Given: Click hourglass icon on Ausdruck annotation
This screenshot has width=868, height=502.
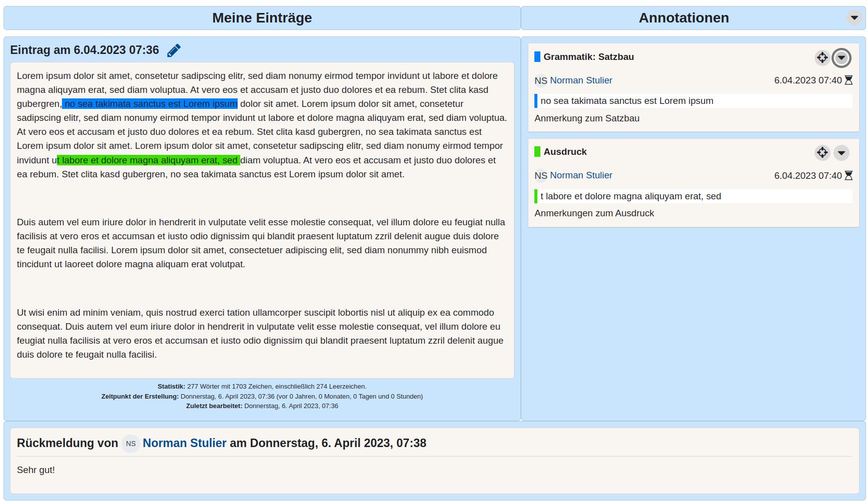Looking at the screenshot, I should coord(849,175).
